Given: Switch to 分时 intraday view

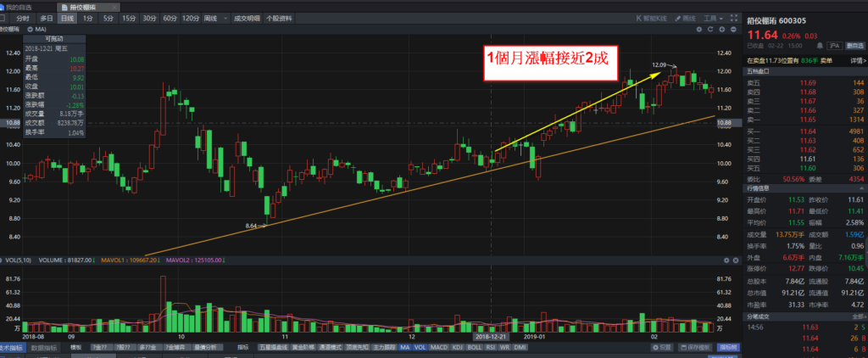Looking at the screenshot, I should click(23, 19).
